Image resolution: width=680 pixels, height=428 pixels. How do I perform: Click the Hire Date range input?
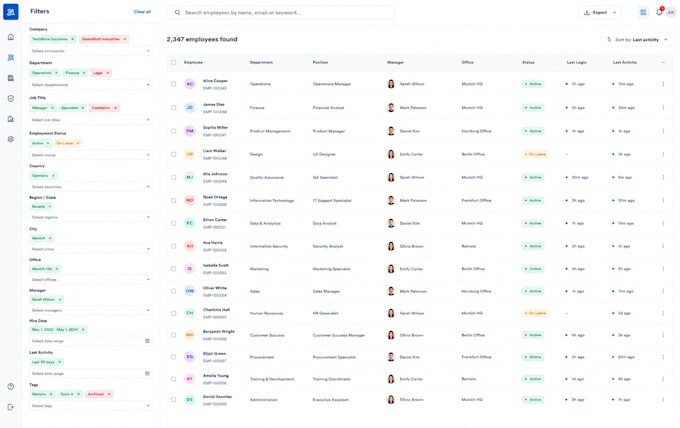(x=91, y=341)
